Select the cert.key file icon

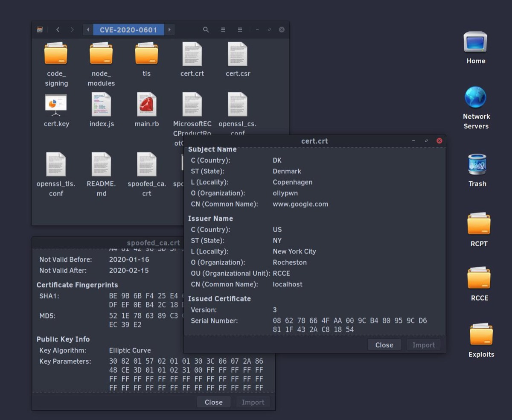[x=56, y=105]
